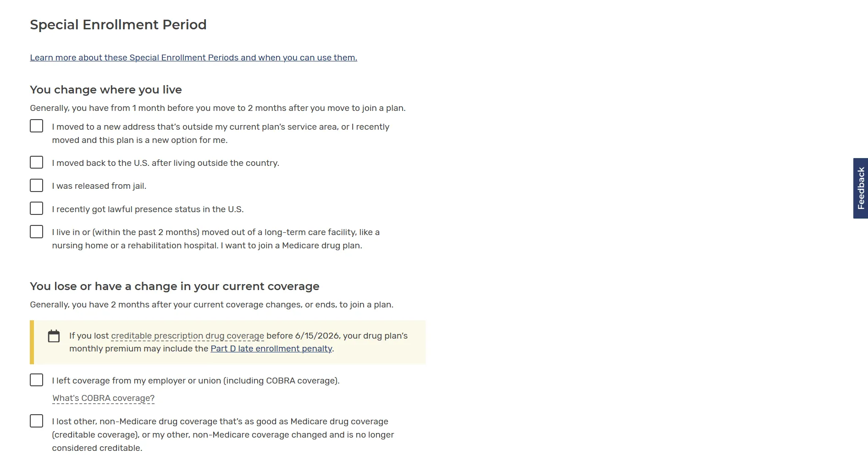
Task: Click 'Generally, you have 2 months after' text
Action: tap(212, 305)
